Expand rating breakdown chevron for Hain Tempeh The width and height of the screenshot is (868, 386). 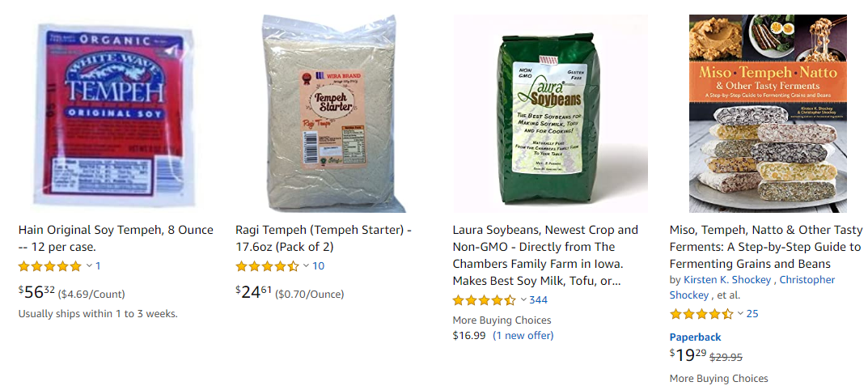click(88, 266)
